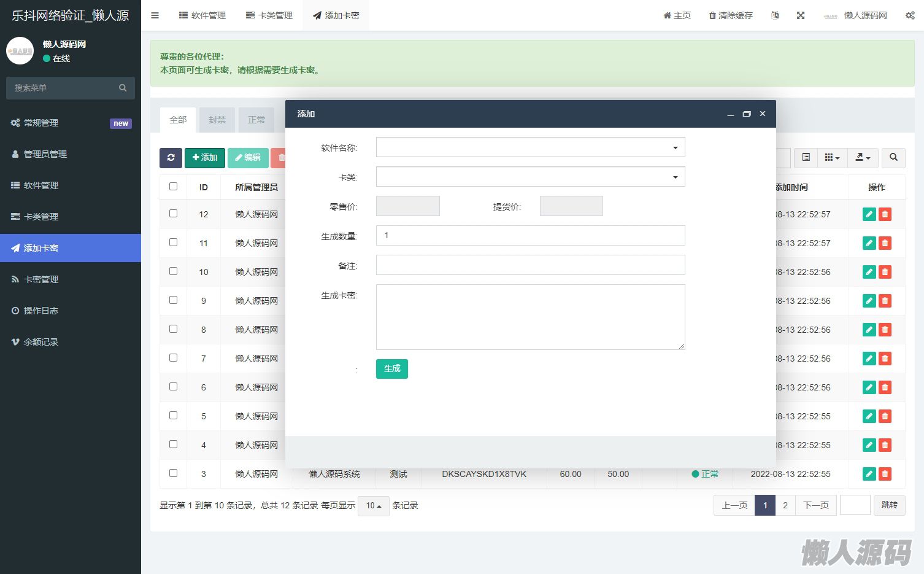The width and height of the screenshot is (924, 574).
Task: Click the fullscreen expand icon in header
Action: (x=800, y=15)
